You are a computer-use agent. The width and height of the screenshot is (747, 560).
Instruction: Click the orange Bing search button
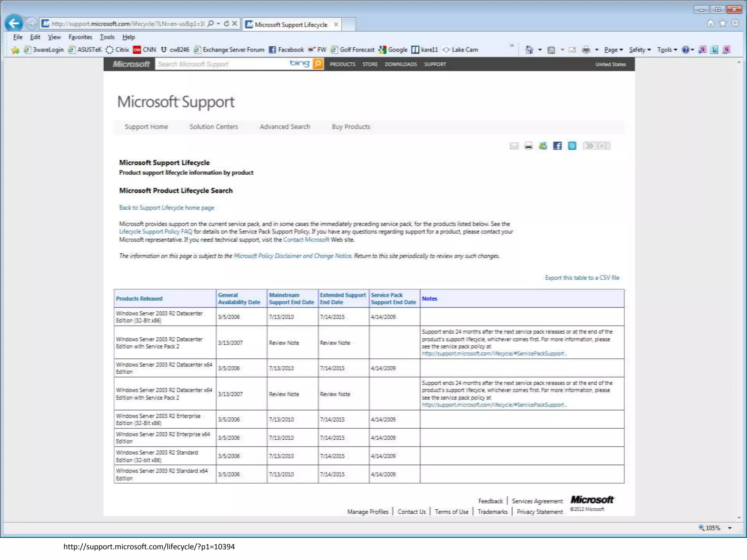[x=318, y=64]
